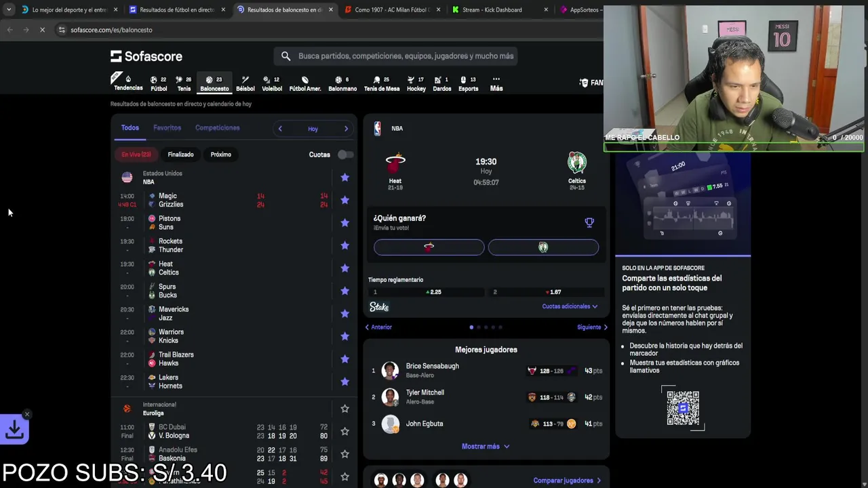Image resolution: width=868 pixels, height=488 pixels.
Task: Click the browser back arrow
Action: [9, 30]
